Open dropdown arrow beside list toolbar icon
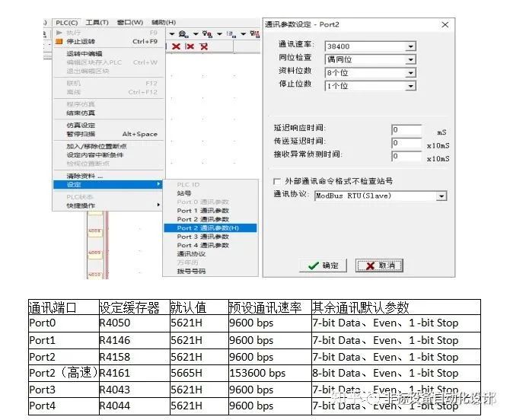 [244, 33]
